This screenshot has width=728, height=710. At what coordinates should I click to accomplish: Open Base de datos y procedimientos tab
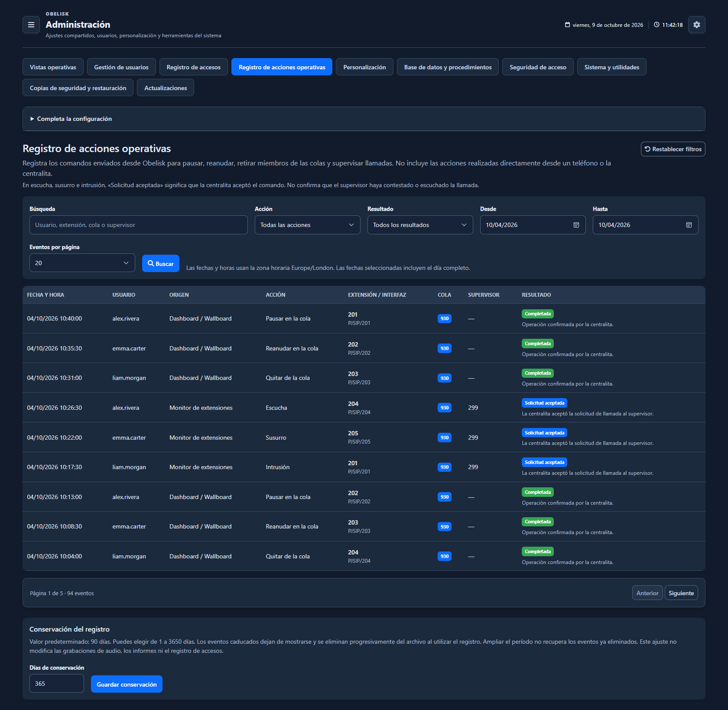(448, 67)
